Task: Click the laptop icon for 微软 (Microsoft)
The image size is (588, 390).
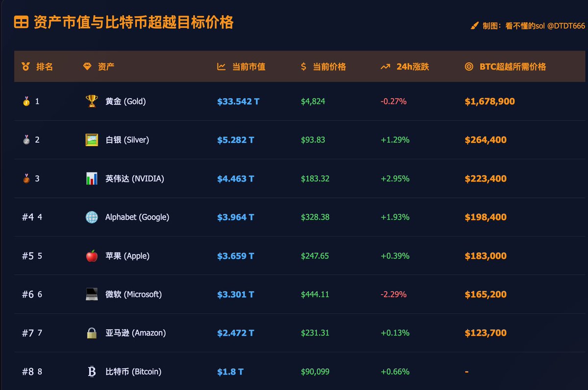Action: 92,294
